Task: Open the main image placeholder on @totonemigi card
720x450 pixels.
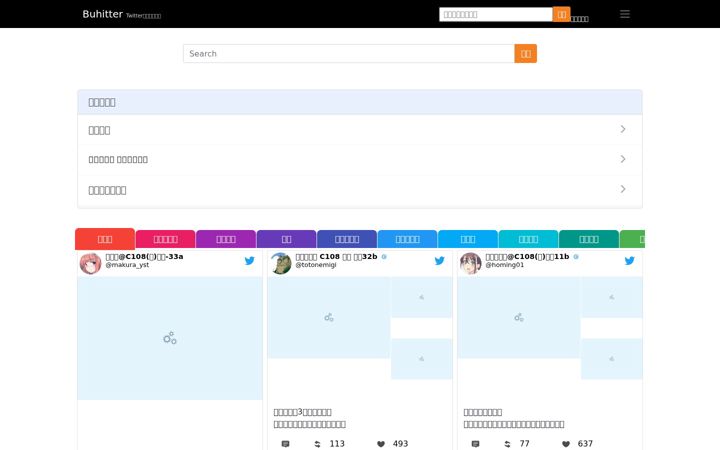Action: (x=329, y=317)
